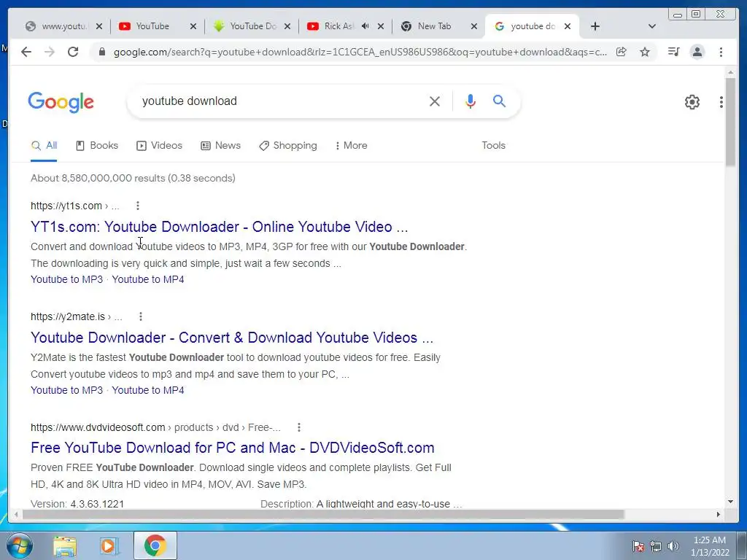Open Windows Start menu
Image resolution: width=747 pixels, height=560 pixels.
[x=20, y=545]
